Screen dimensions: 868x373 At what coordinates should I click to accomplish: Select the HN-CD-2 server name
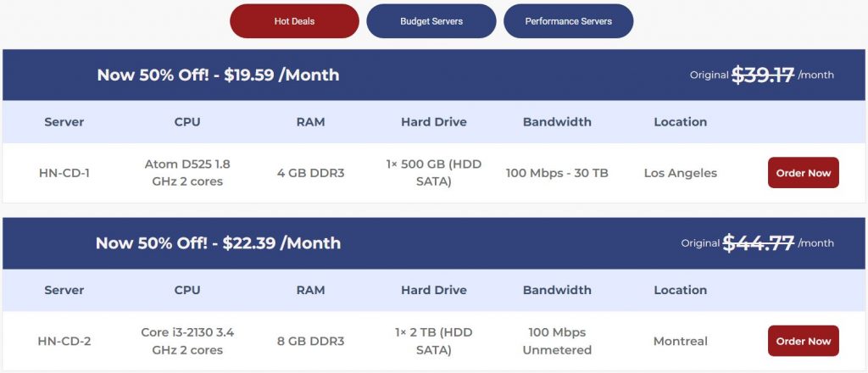click(64, 342)
